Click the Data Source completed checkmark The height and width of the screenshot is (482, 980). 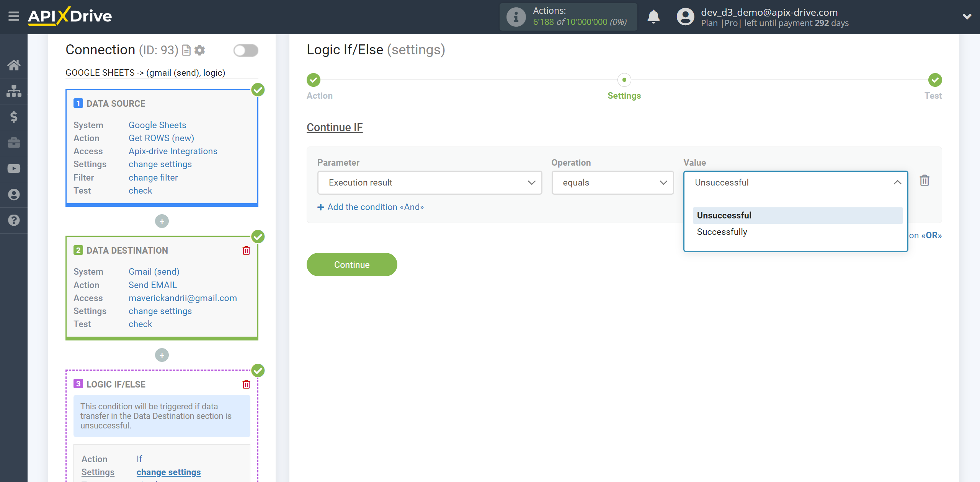pos(258,90)
